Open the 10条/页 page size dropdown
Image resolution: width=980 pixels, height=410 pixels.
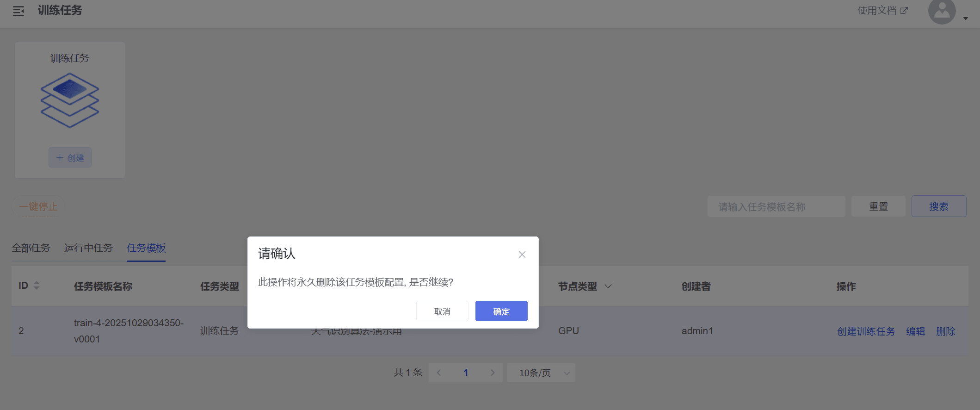pos(541,373)
